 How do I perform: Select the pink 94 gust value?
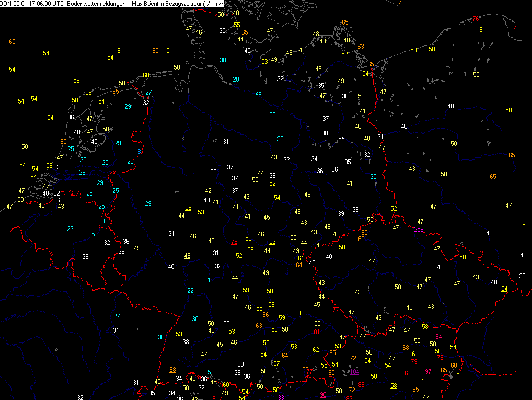click(x=438, y=337)
